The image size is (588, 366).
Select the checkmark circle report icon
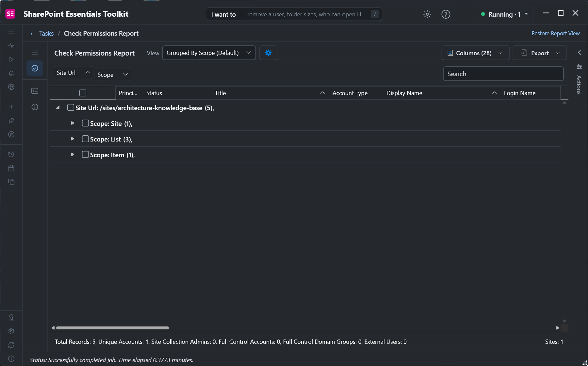(x=35, y=68)
